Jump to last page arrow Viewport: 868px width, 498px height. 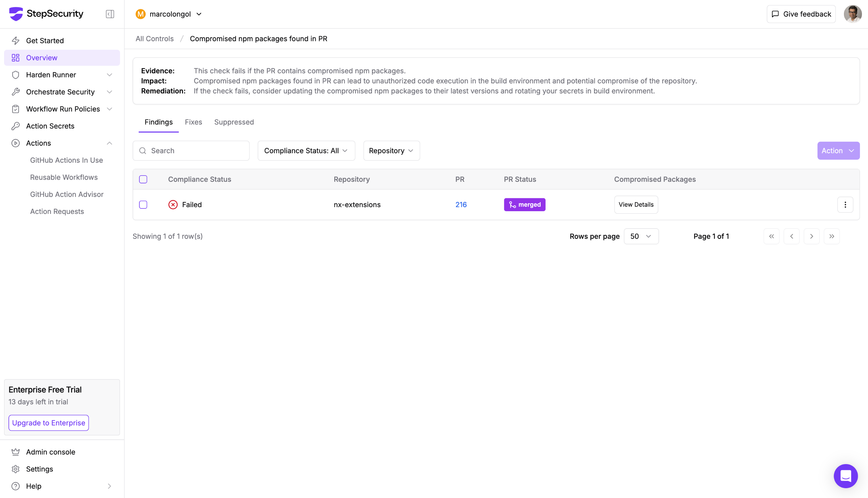(831, 236)
